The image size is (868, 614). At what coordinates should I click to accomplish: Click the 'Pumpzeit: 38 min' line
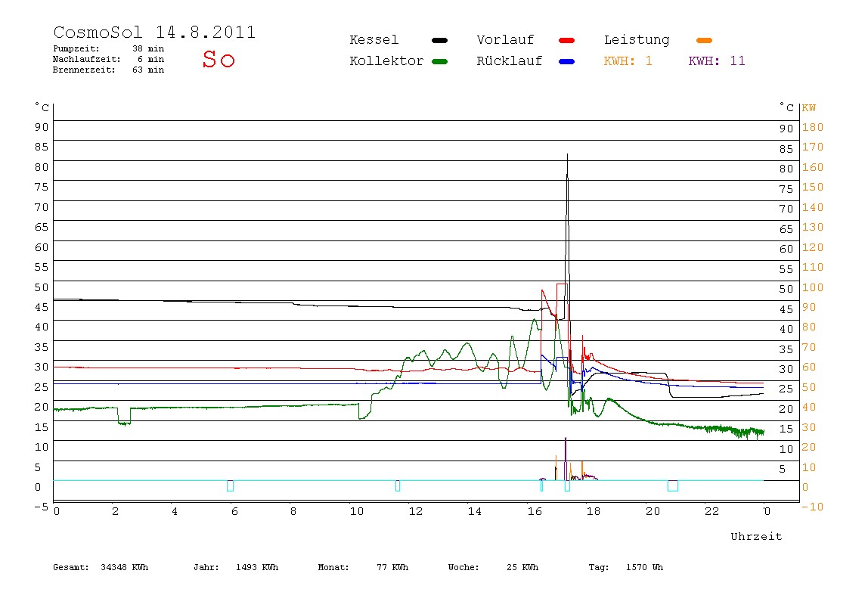coord(109,48)
